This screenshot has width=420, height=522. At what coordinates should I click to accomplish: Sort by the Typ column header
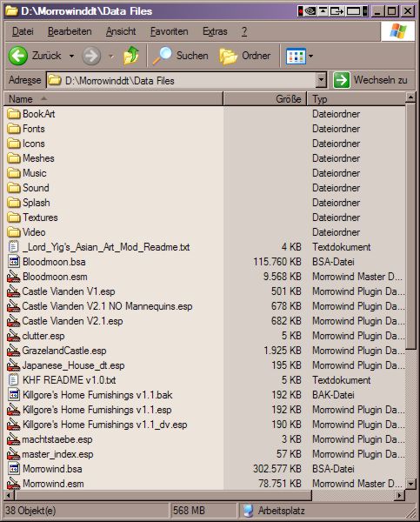[x=357, y=99]
